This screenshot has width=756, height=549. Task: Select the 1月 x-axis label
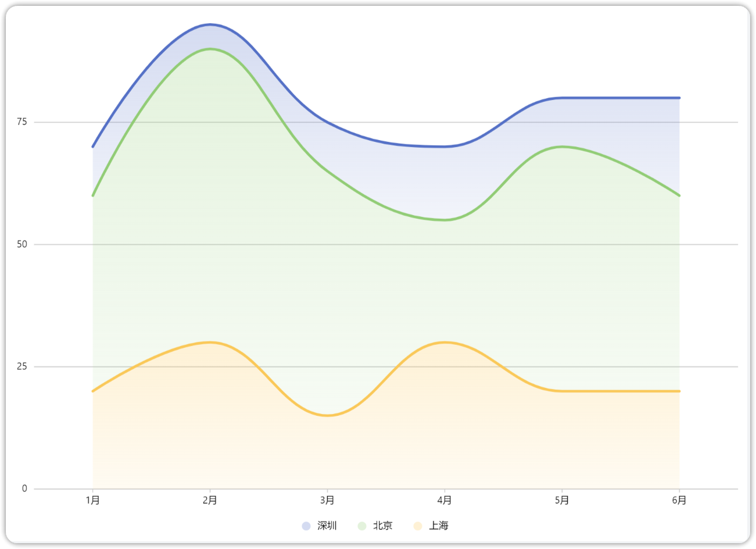click(93, 500)
